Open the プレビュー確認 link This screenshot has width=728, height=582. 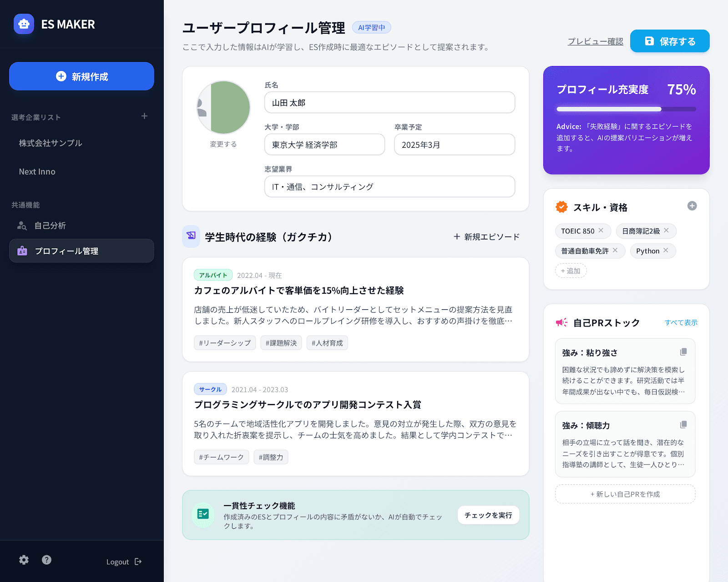595,41
